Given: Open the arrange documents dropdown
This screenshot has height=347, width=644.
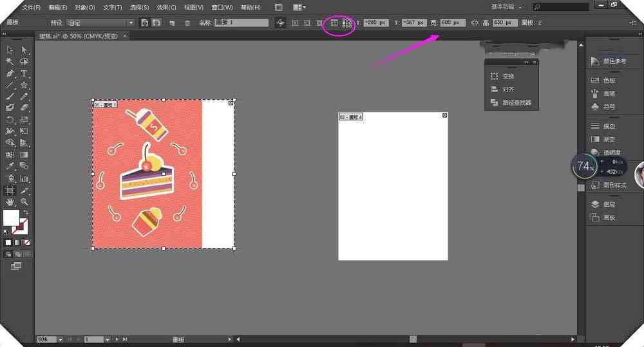Looking at the screenshot, I should click(299, 7).
